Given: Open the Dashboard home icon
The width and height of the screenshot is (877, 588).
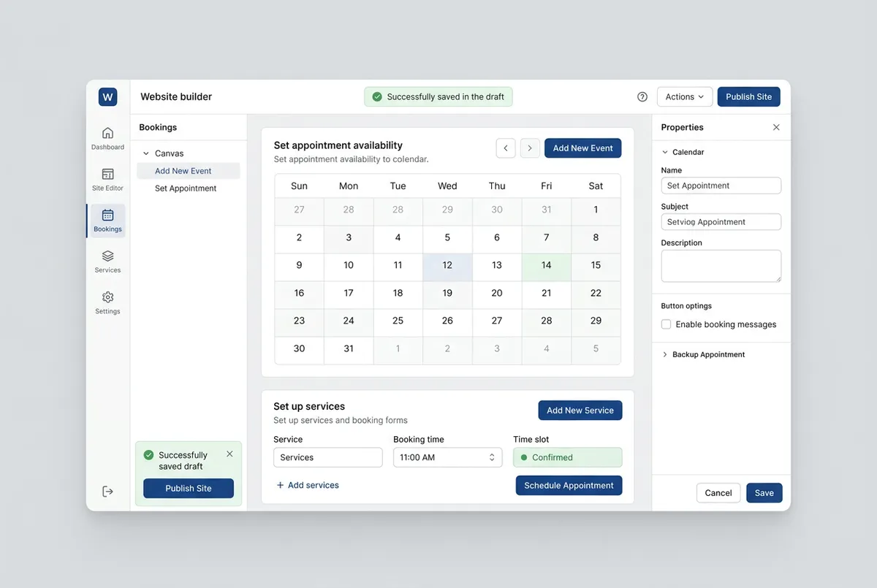Looking at the screenshot, I should click(107, 133).
